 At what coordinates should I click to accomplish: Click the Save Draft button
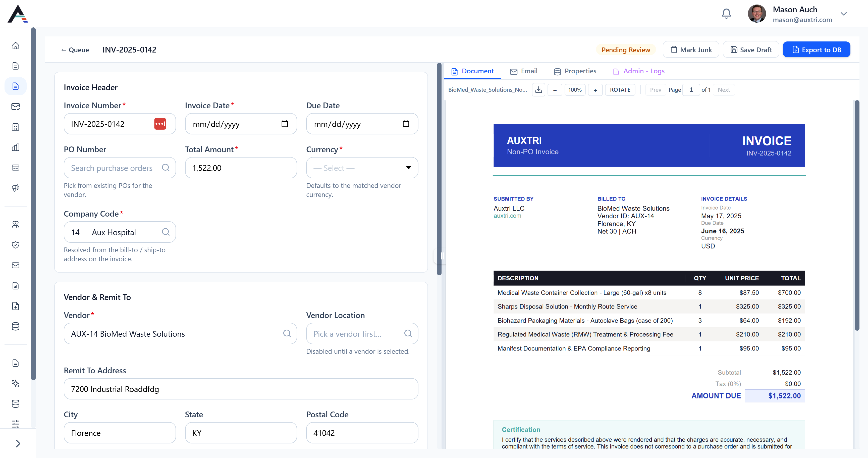[751, 49]
